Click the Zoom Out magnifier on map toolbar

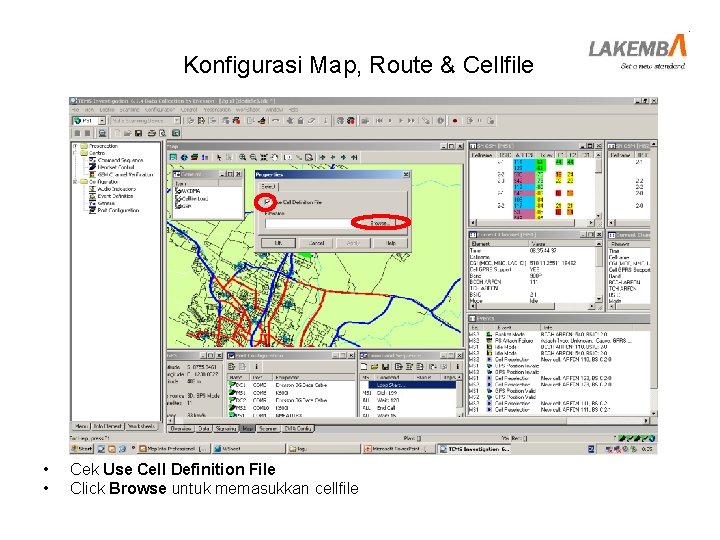coord(253,157)
